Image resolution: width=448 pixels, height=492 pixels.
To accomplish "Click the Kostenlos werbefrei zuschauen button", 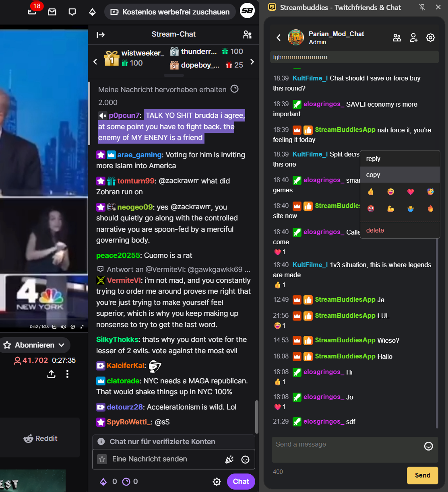I will coord(169,12).
